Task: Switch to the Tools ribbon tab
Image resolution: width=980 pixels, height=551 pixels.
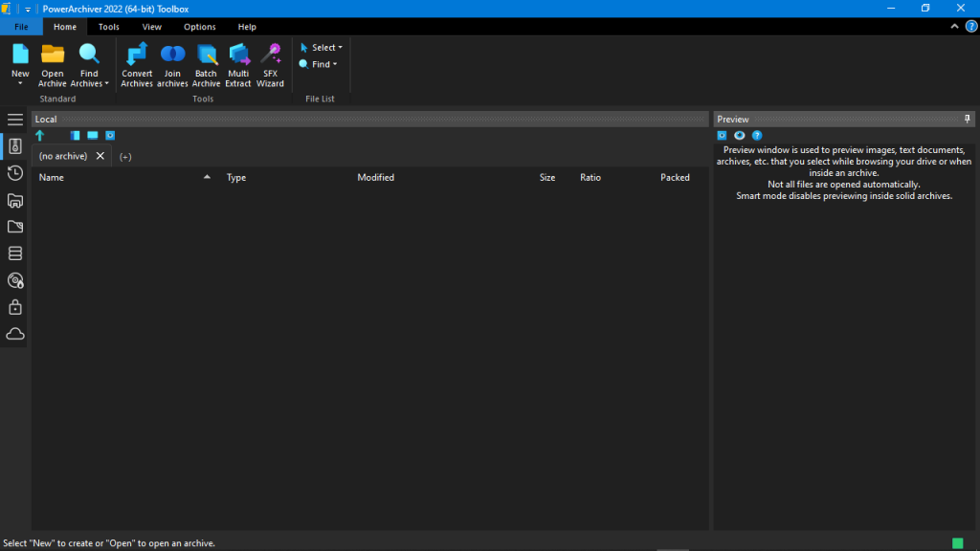Action: [x=108, y=26]
